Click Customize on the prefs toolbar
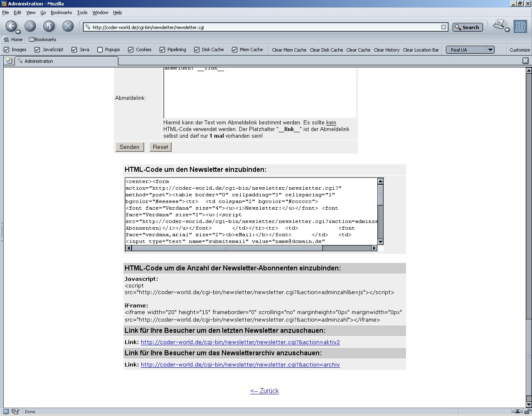The image size is (532, 416). click(x=520, y=50)
